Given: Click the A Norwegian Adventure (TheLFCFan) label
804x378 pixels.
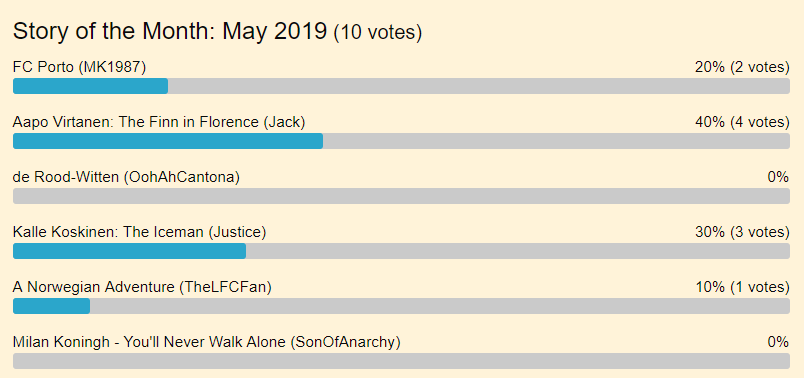Looking at the screenshot, I should (142, 287).
